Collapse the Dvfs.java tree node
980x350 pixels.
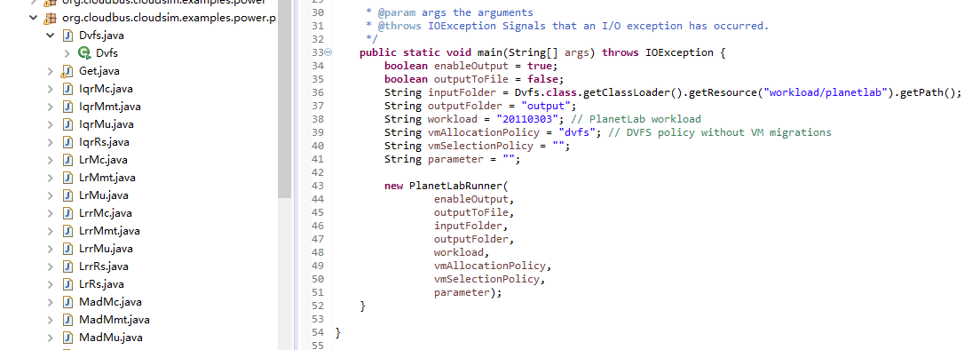tap(51, 36)
